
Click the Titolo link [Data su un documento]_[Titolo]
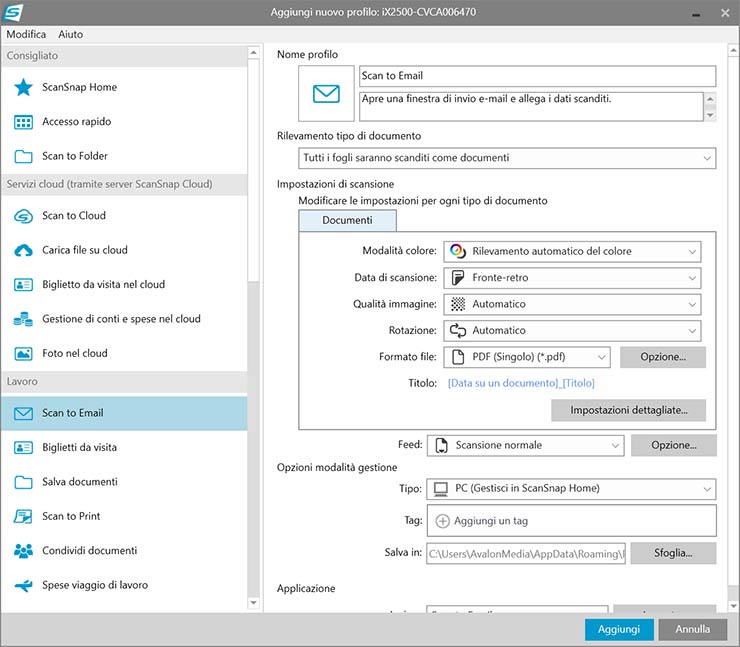(521, 383)
